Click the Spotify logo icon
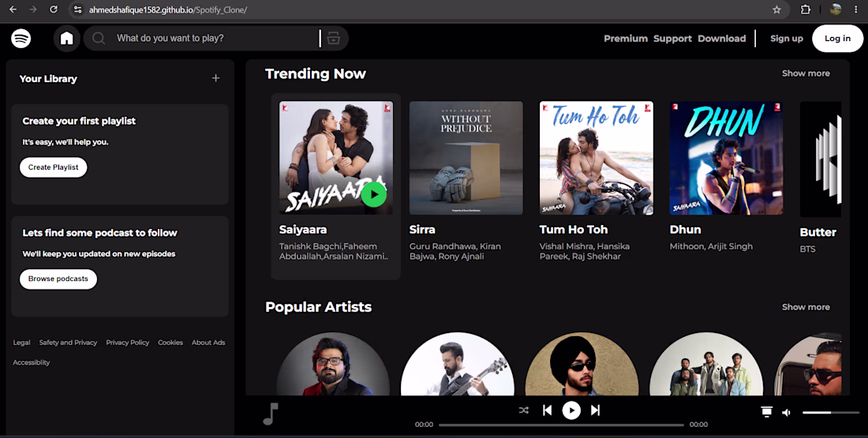 tap(21, 38)
